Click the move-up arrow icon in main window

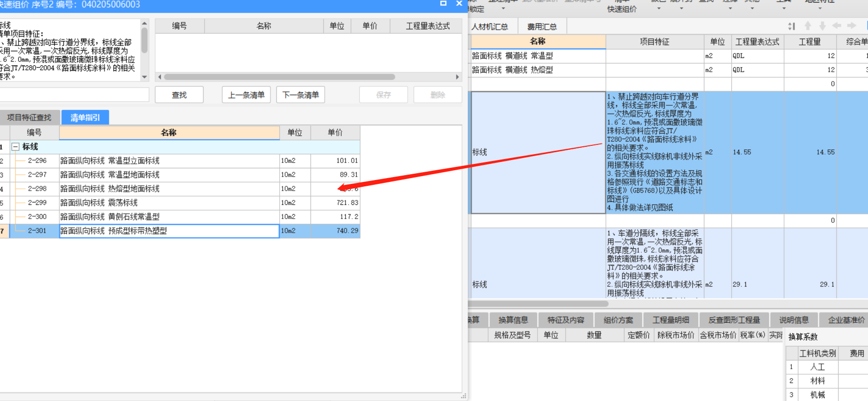point(808,26)
